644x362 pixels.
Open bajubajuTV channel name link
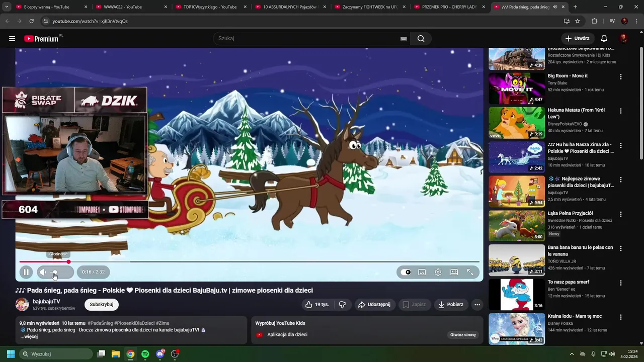(x=46, y=301)
